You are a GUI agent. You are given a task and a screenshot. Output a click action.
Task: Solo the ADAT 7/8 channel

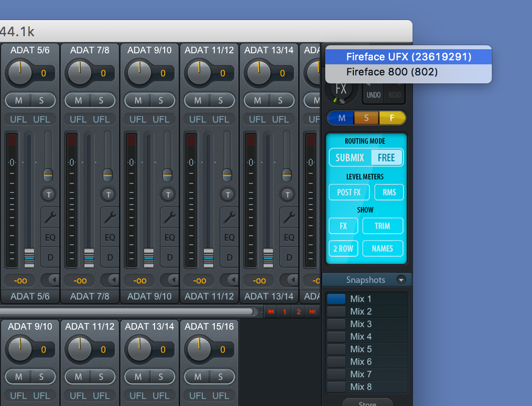coord(101,100)
